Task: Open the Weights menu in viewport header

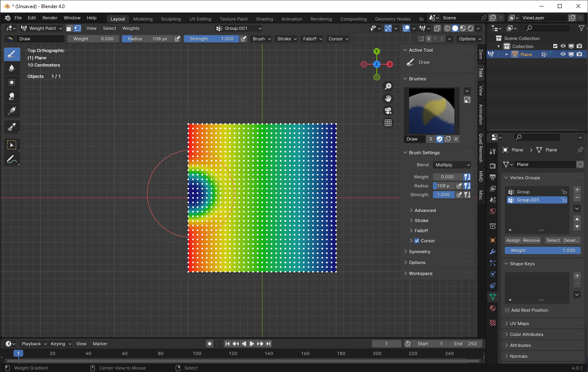Action: pos(131,28)
